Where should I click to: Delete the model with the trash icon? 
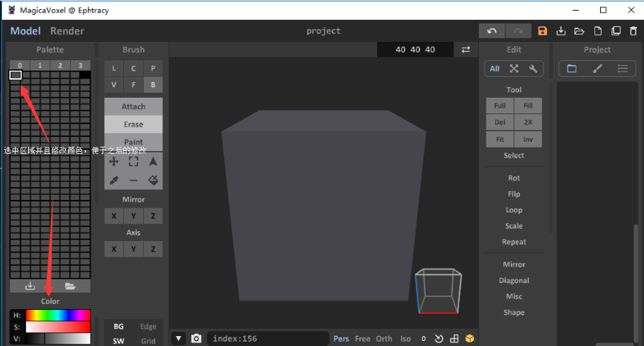(633, 31)
